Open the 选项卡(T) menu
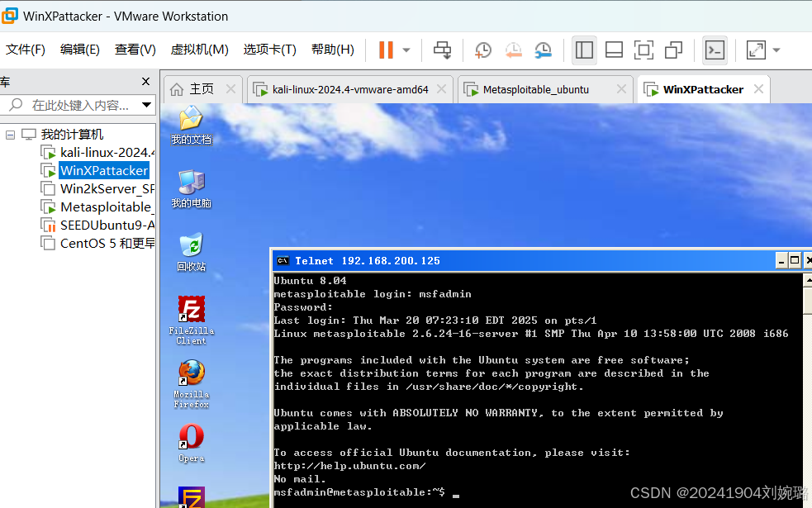812x508 pixels. (x=270, y=50)
